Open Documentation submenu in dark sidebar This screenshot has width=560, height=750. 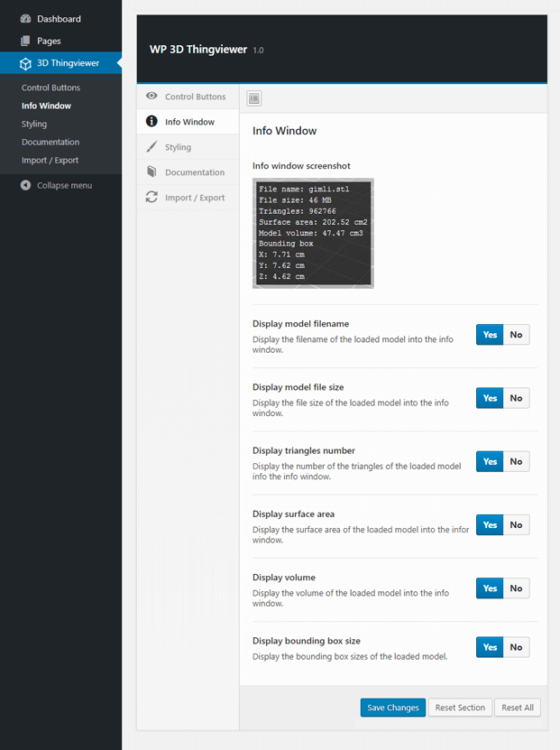[50, 142]
